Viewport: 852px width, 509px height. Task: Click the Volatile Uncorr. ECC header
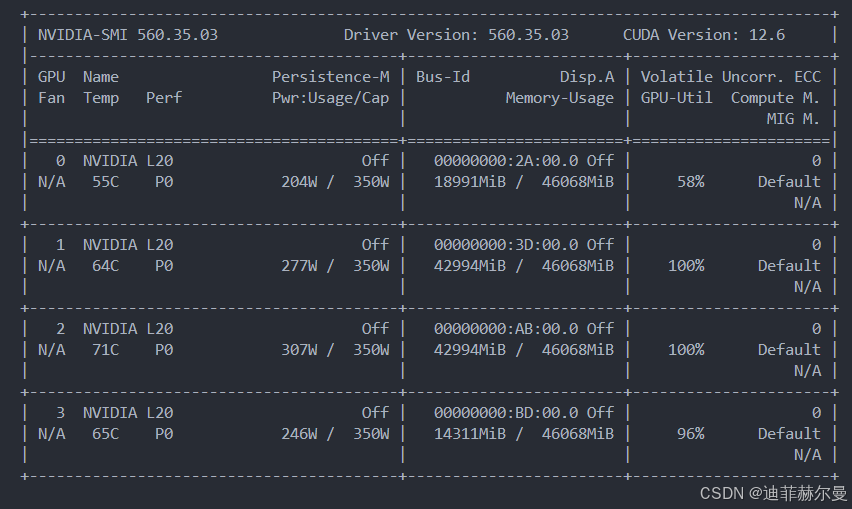pyautogui.click(x=730, y=77)
